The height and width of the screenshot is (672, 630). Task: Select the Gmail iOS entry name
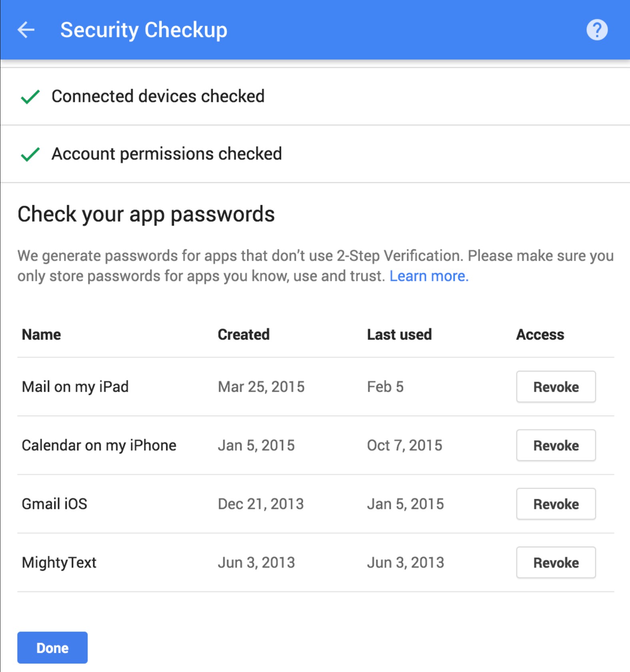(x=54, y=504)
